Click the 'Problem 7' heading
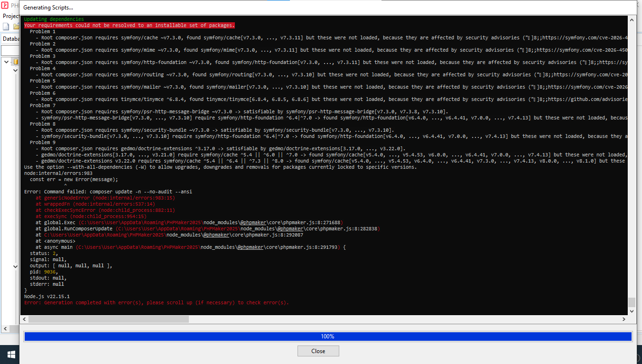The width and height of the screenshot is (642, 364). (43, 105)
